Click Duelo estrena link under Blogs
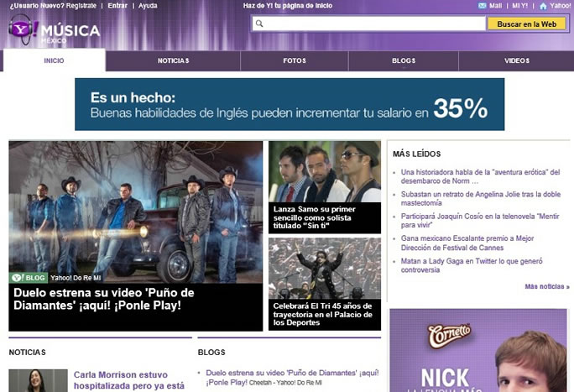This screenshot has height=392, width=574. (292, 378)
